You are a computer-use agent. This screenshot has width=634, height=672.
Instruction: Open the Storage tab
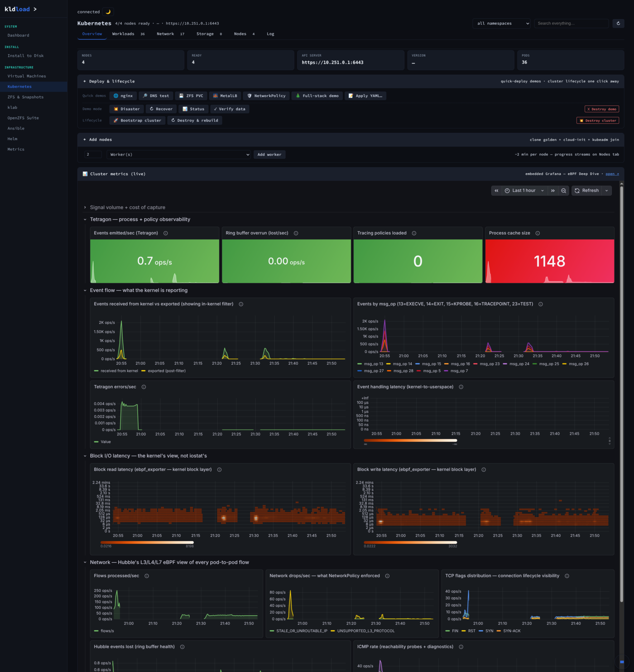point(209,34)
